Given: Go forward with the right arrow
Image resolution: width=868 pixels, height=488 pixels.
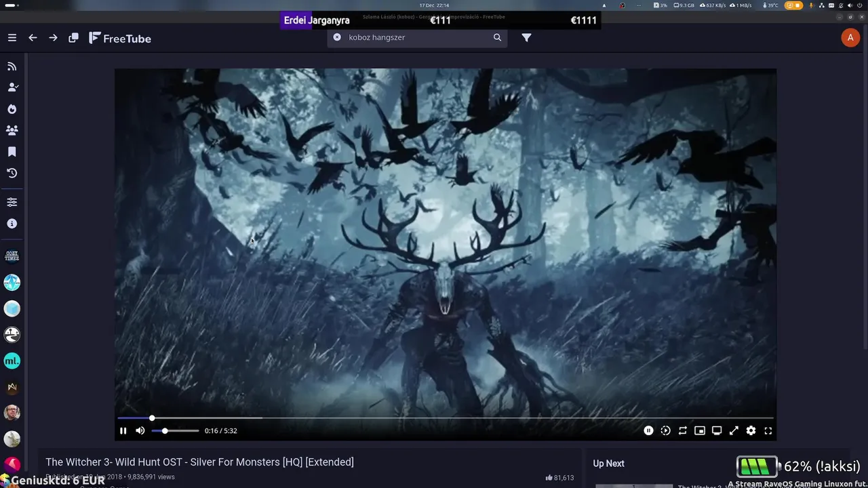Looking at the screenshot, I should tap(53, 38).
